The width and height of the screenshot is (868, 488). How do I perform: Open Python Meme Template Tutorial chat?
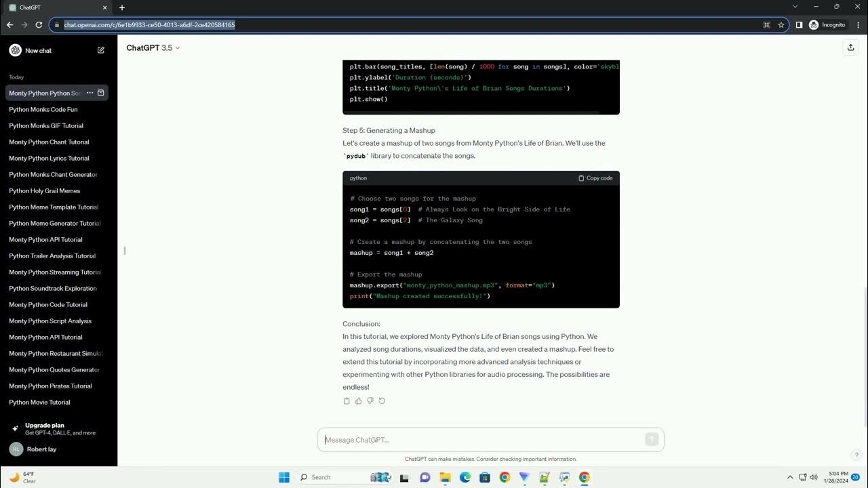57,207
